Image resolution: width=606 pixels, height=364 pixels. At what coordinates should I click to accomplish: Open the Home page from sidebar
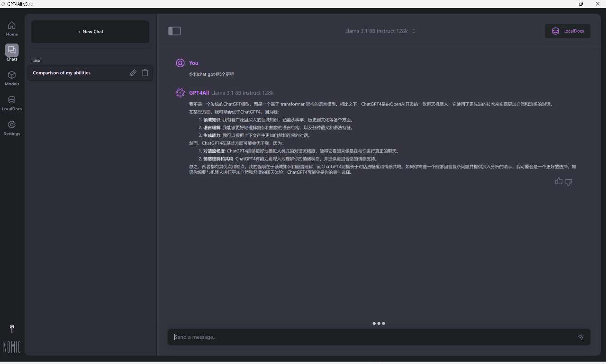(x=12, y=28)
